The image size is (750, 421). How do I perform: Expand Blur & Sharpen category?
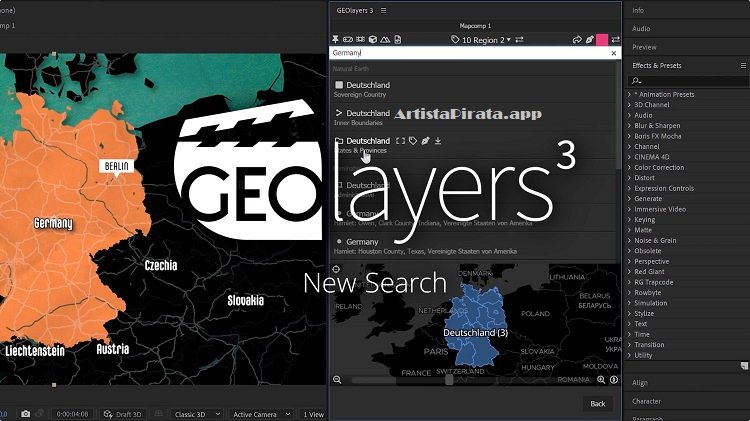(x=629, y=126)
